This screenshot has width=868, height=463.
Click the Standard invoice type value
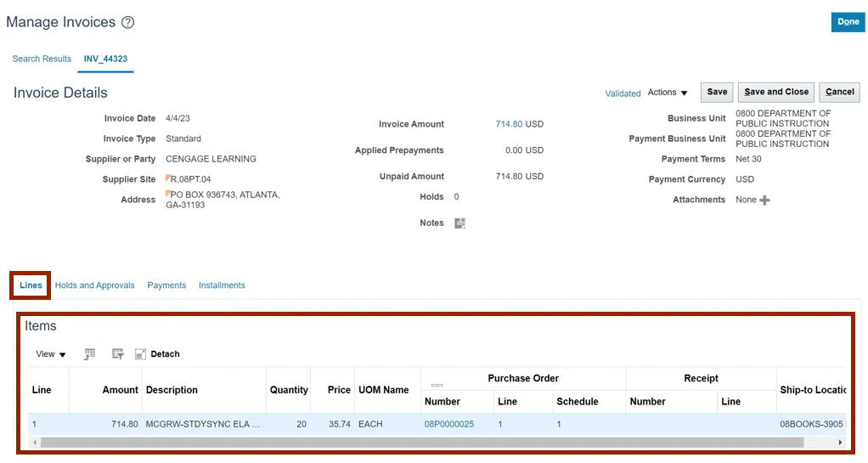183,139
